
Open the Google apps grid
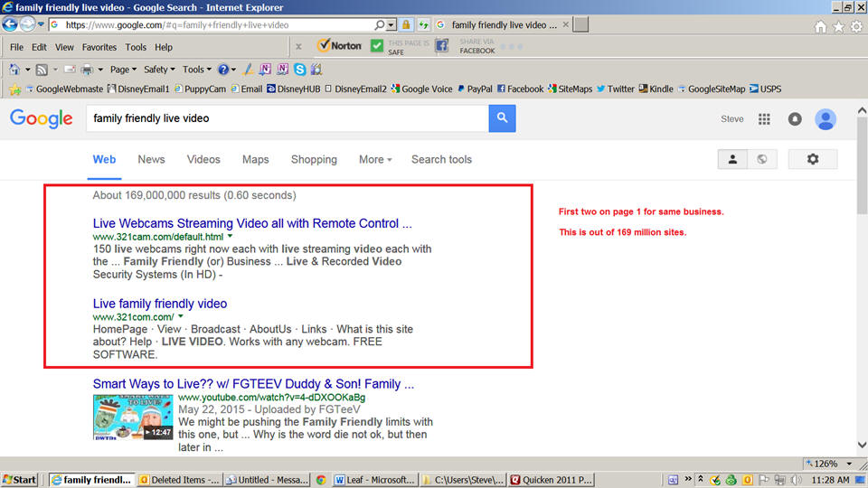(x=764, y=119)
